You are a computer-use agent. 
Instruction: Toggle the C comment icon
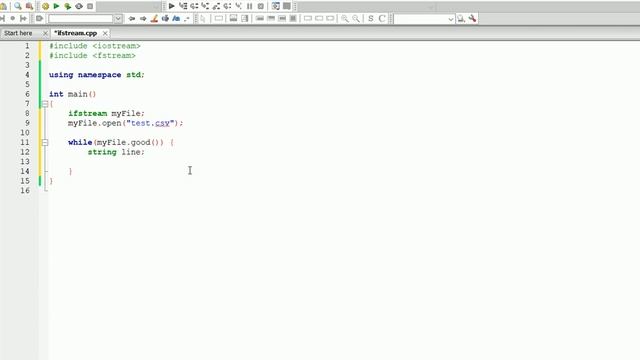click(x=382, y=18)
